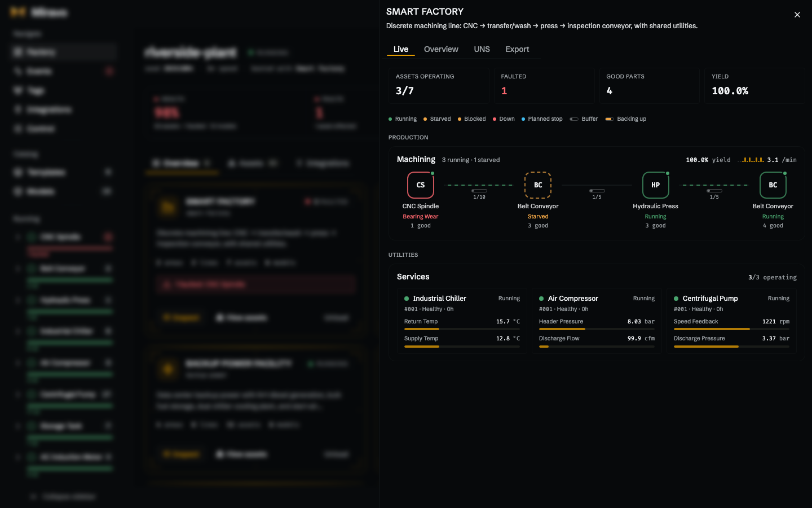Click the Down legend entry

click(x=504, y=119)
